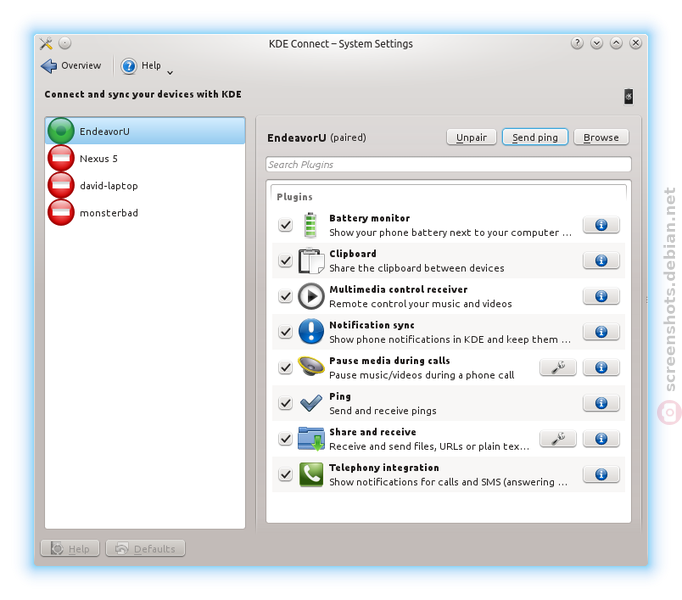Click the Defaults button
Image resolution: width=682 pixels, height=600 pixels.
[x=145, y=549]
